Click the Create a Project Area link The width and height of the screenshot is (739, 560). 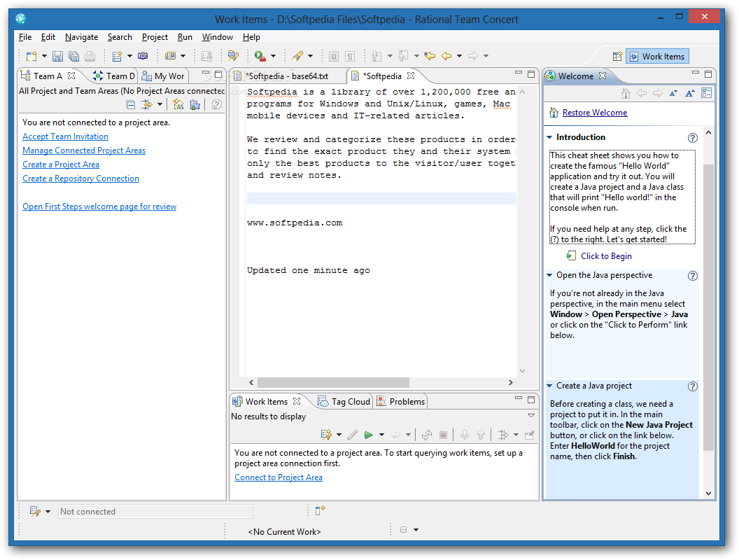coord(61,164)
